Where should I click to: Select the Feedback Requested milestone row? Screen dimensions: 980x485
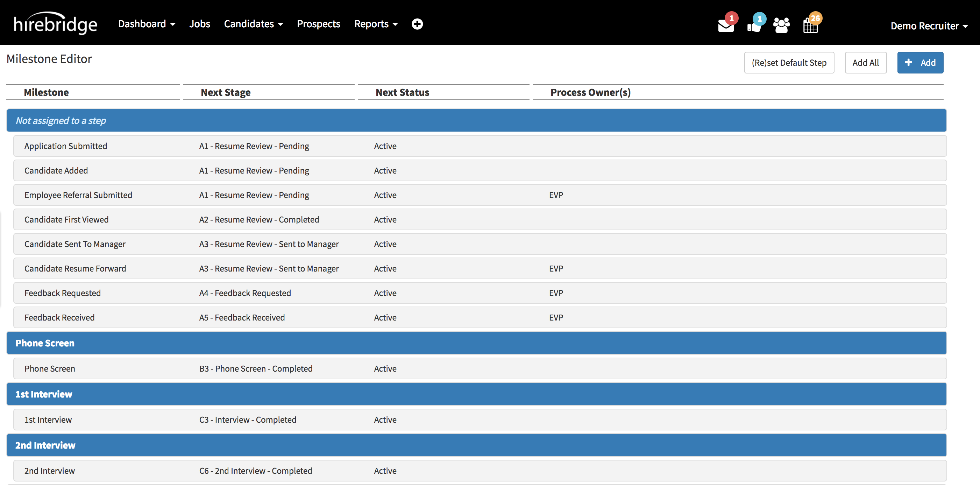pyautogui.click(x=62, y=293)
